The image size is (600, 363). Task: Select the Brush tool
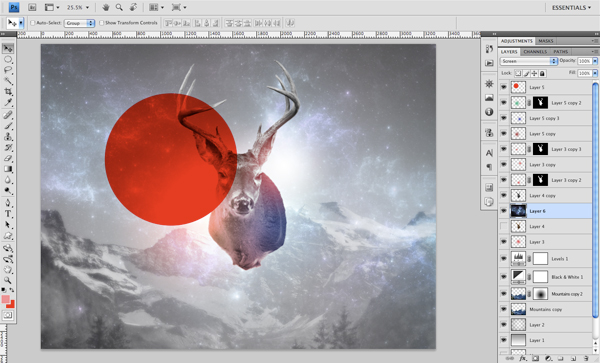tap(8, 125)
